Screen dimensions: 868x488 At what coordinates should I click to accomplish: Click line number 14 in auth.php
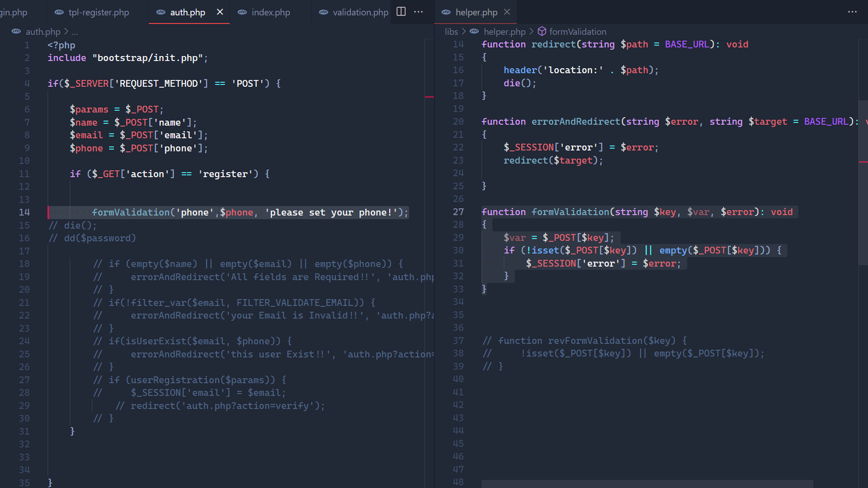pos(24,212)
